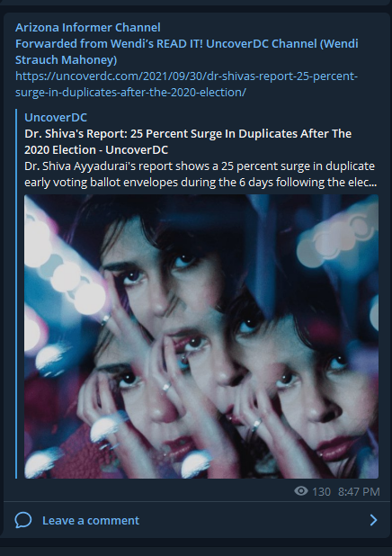
Task: Select the Leave a comment label
Action: [91, 520]
